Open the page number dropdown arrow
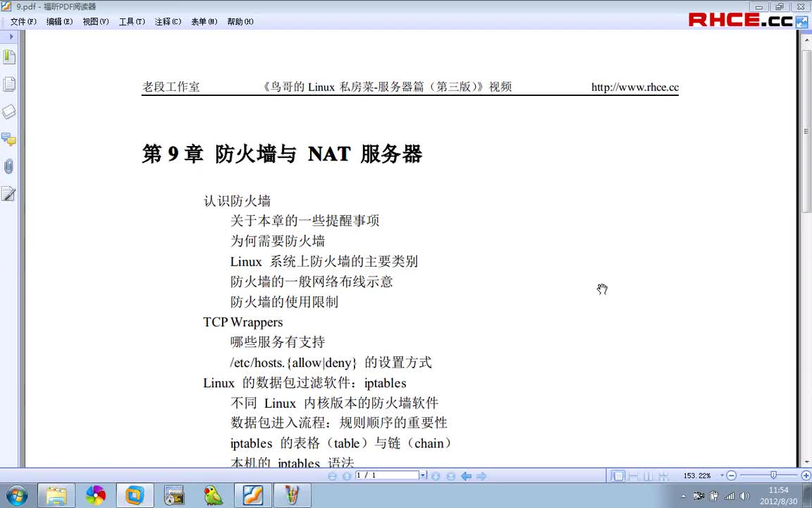812x508 pixels. click(423, 476)
